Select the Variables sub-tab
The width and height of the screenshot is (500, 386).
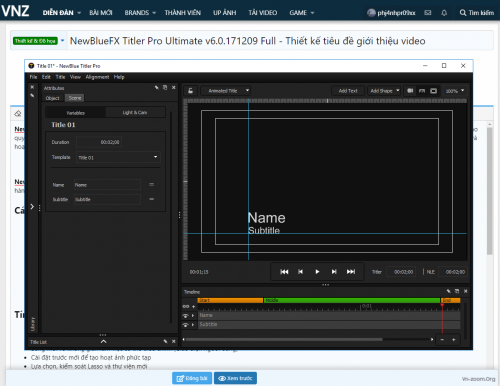pos(75,113)
